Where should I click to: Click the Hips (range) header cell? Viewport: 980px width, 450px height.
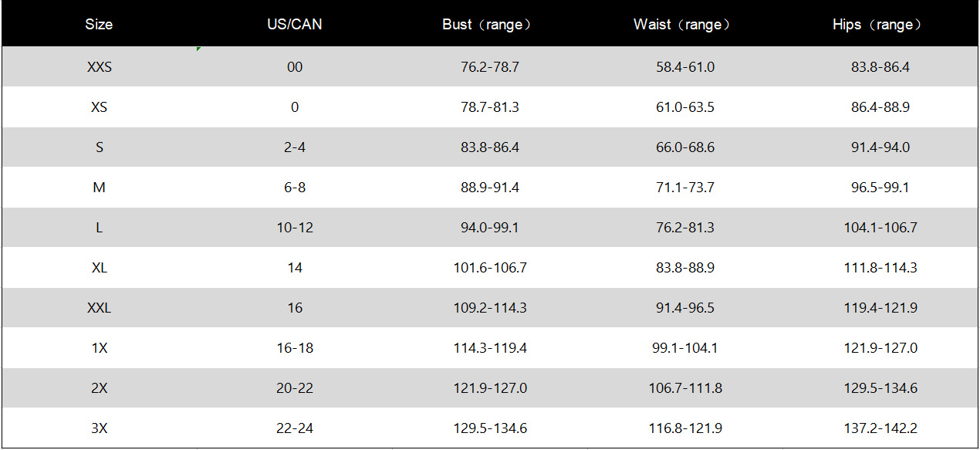click(x=880, y=24)
